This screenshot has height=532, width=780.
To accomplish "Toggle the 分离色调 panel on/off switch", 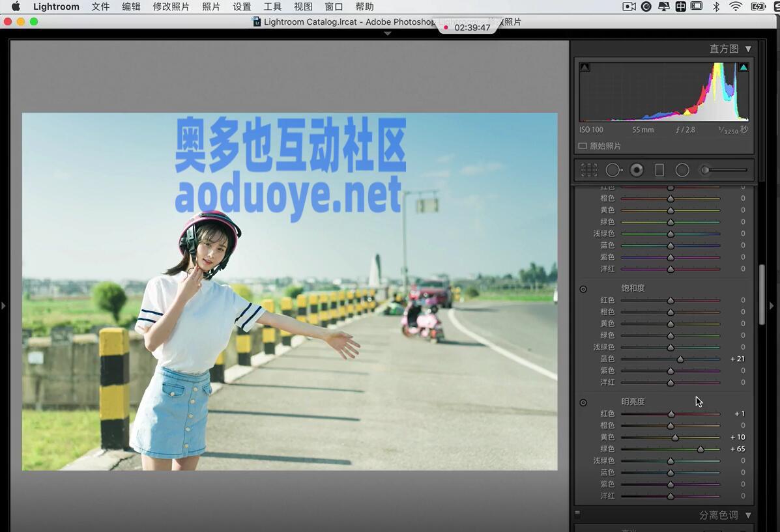I will pyautogui.click(x=577, y=514).
